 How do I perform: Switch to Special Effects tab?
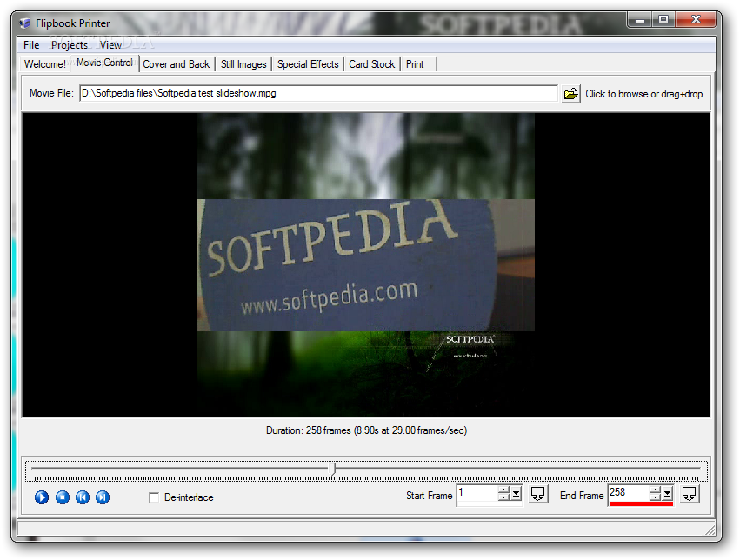(308, 64)
